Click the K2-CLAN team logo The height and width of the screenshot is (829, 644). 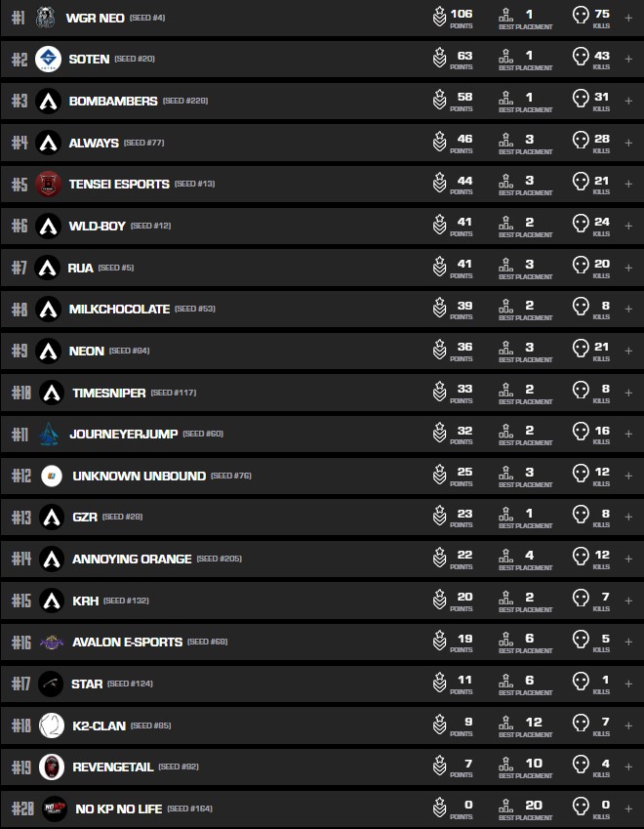click(x=52, y=725)
